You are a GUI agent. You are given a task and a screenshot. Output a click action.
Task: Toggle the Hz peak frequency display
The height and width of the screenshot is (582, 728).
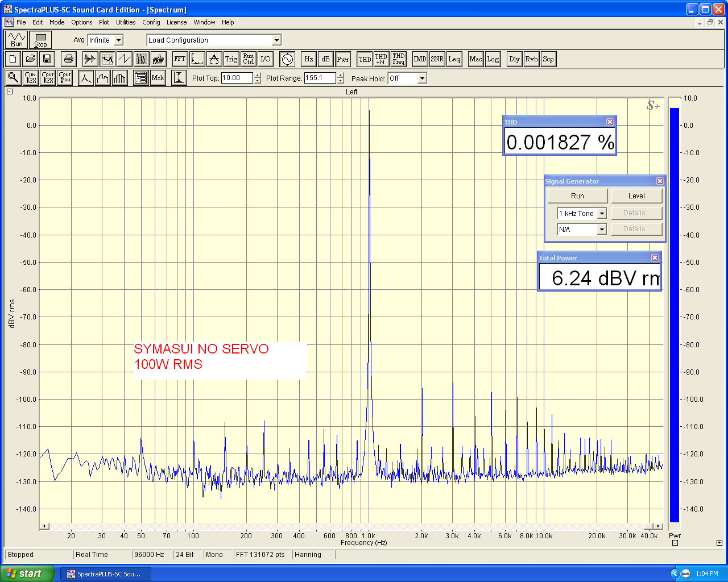click(308, 59)
